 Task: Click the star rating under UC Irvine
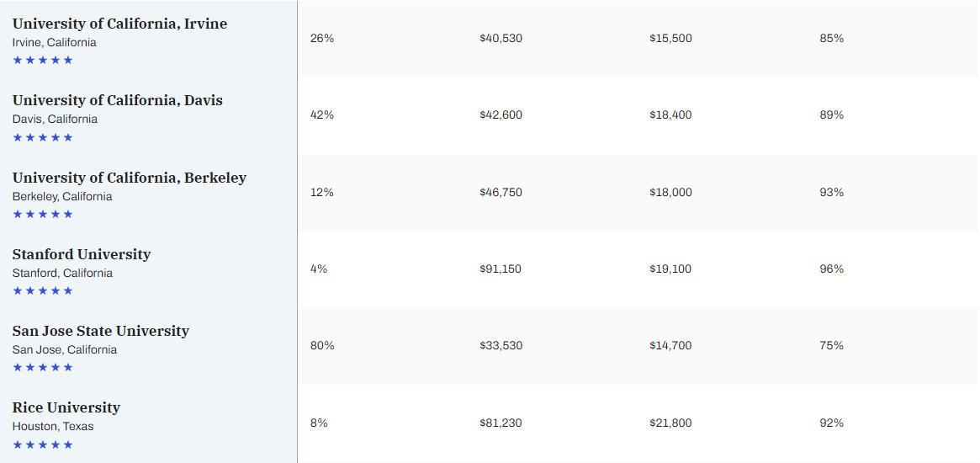point(43,60)
